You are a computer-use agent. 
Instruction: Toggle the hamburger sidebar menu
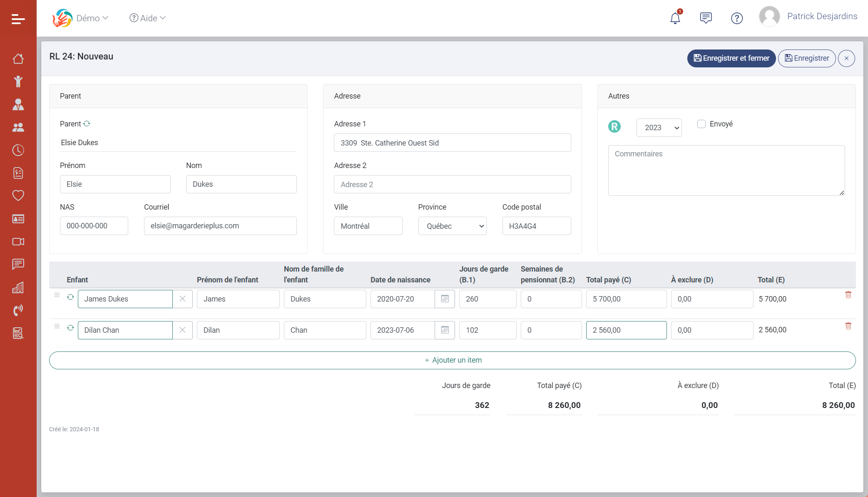tap(18, 19)
